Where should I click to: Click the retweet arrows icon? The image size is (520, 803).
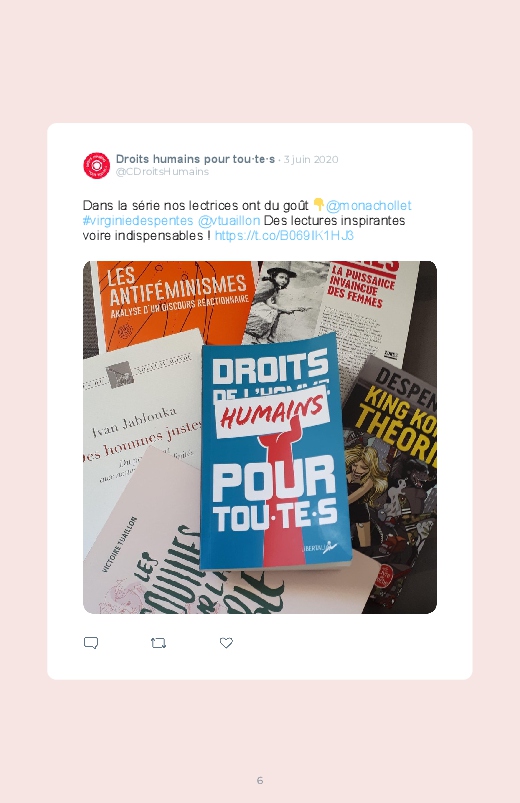point(158,643)
